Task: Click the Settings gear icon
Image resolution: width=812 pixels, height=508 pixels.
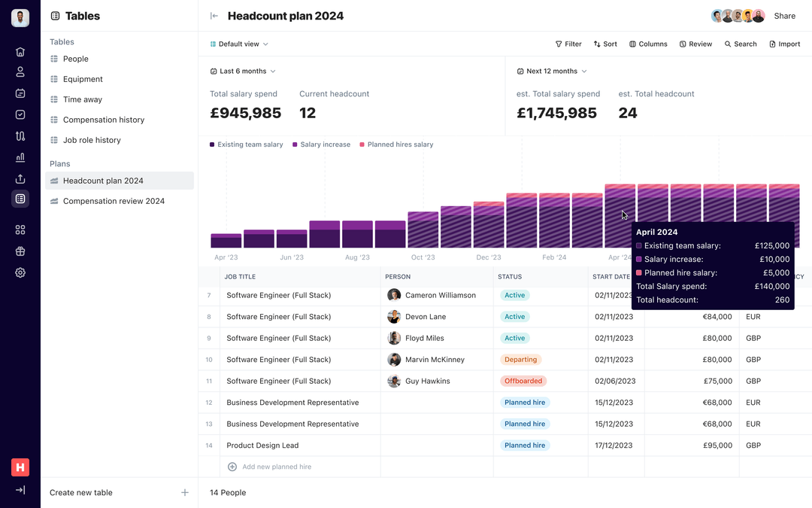Action: point(20,272)
